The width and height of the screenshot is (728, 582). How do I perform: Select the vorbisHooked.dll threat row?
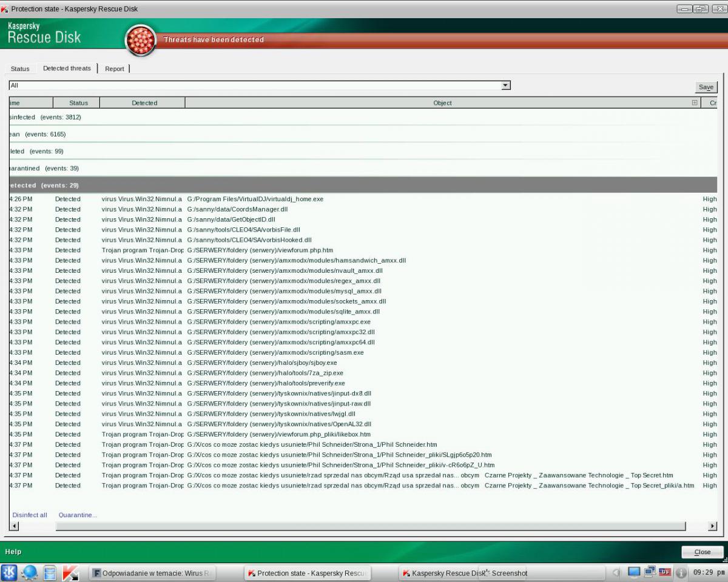click(363, 240)
